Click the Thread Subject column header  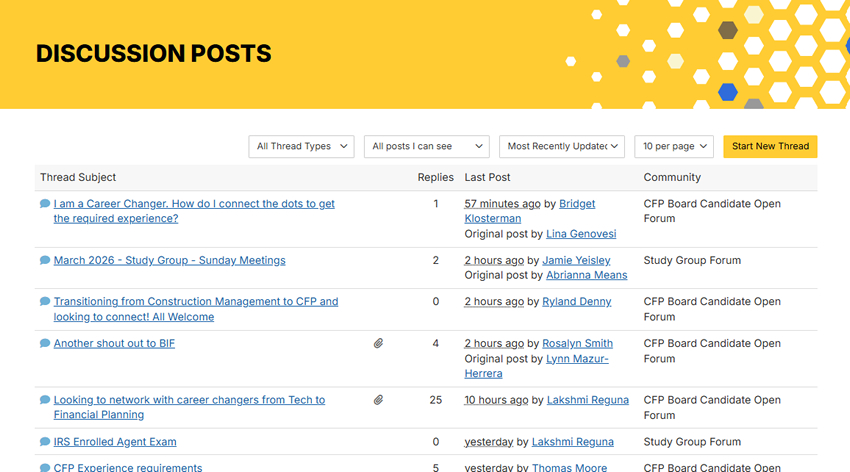click(78, 178)
